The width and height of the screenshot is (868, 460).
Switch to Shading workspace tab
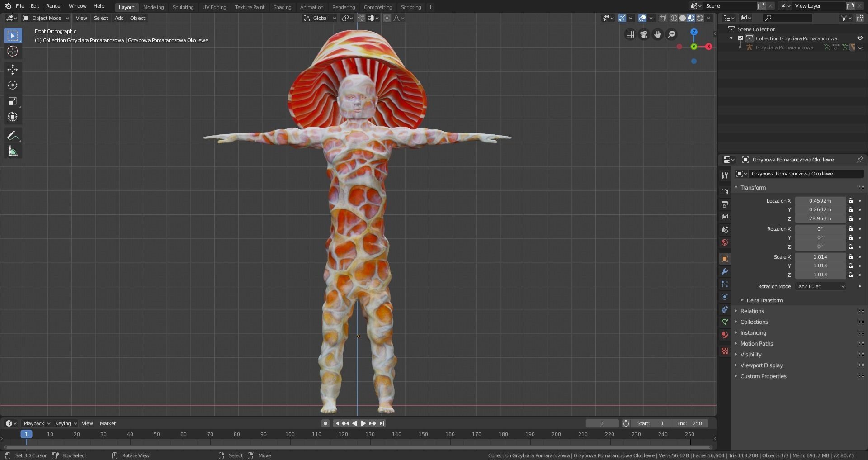tap(282, 7)
